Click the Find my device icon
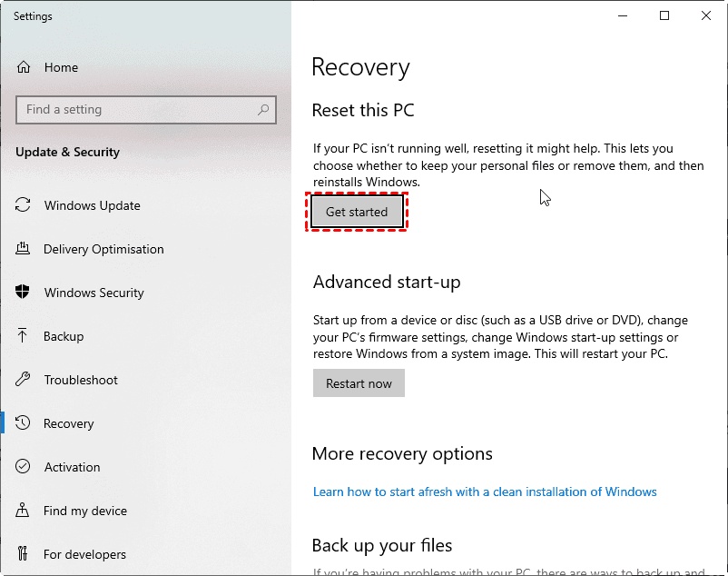 point(24,511)
